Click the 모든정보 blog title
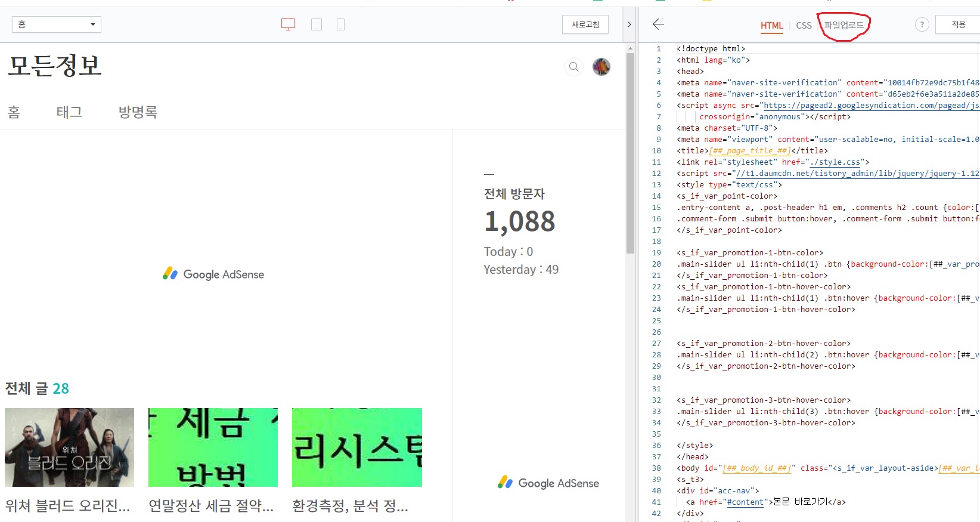Viewport: 980px width, 522px height. pos(55,66)
